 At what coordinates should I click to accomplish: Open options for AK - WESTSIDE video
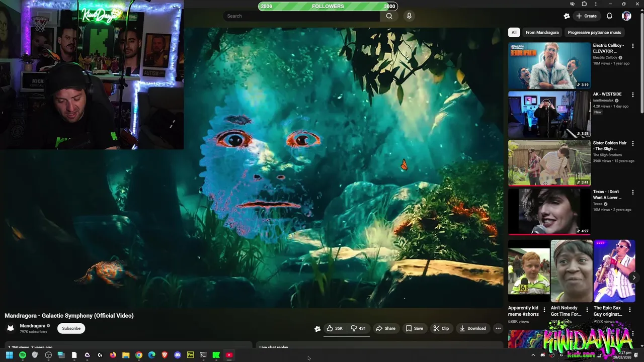click(633, 95)
